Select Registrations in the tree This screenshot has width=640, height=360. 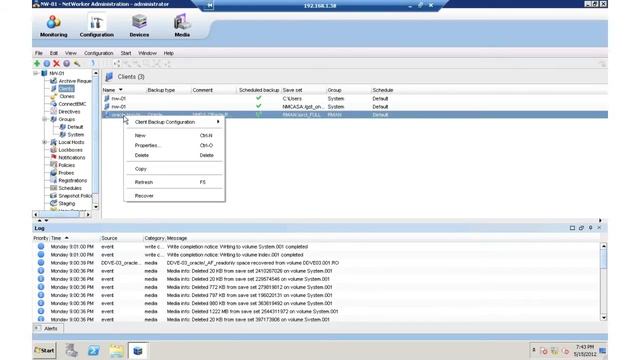coord(73,180)
